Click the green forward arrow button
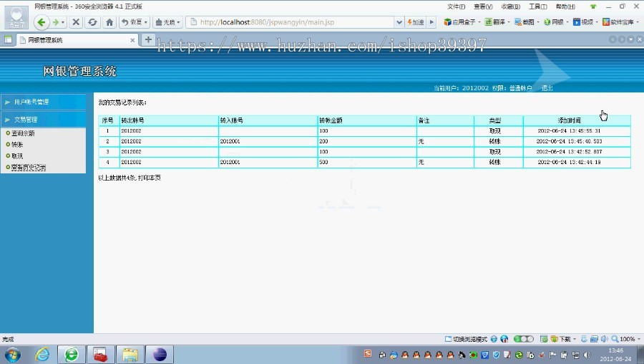 (55, 22)
